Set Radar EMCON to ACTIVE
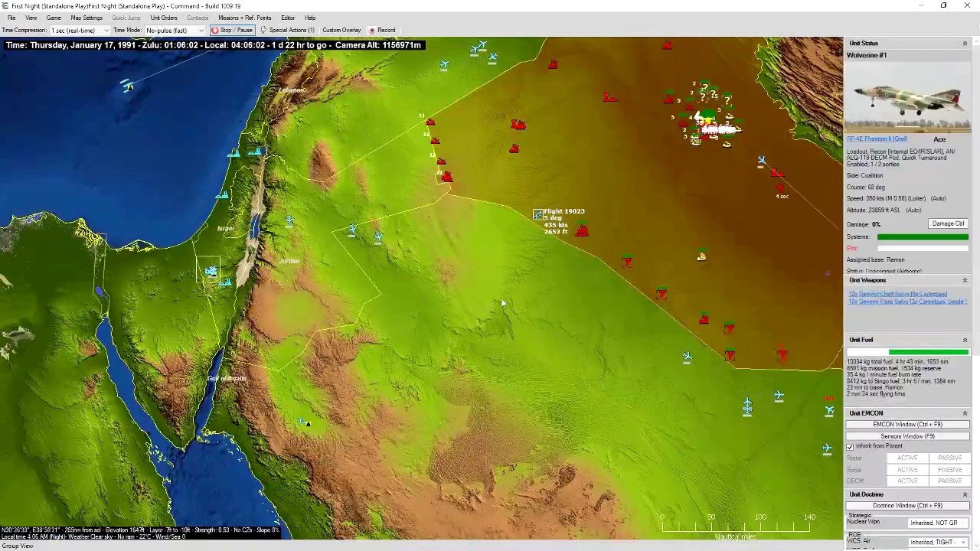Viewport: 980px width, 551px height. coord(907,458)
